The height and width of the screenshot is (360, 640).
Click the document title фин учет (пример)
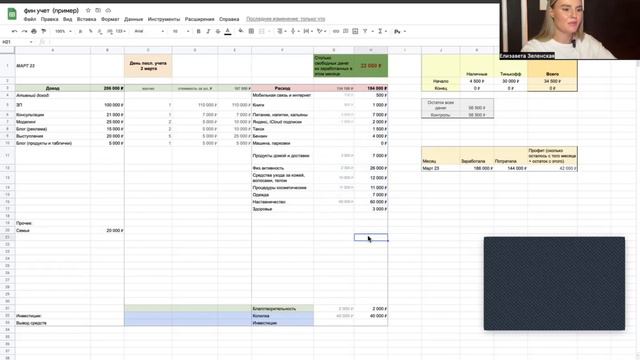(x=51, y=11)
